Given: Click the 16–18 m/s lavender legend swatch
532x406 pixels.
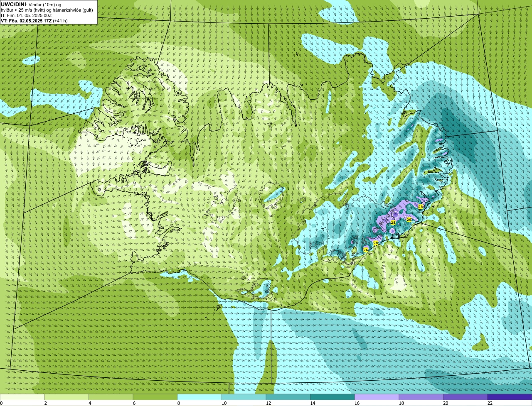Looking at the screenshot, I should pos(377,397).
